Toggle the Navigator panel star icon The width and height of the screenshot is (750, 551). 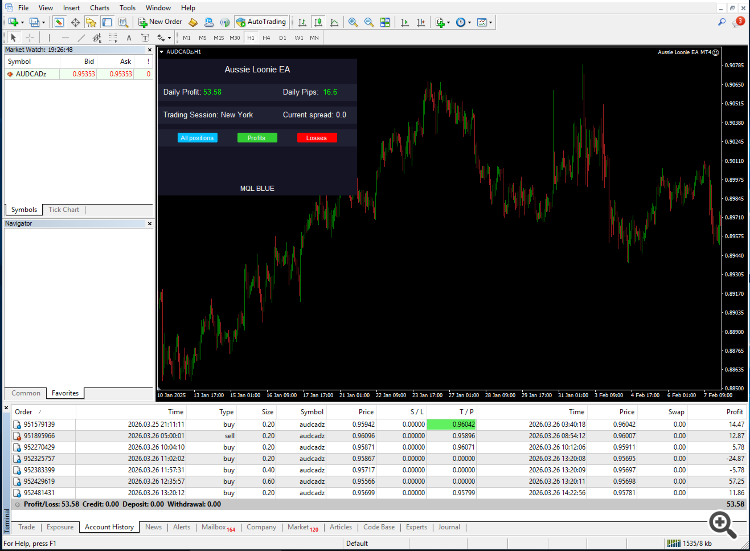91,22
